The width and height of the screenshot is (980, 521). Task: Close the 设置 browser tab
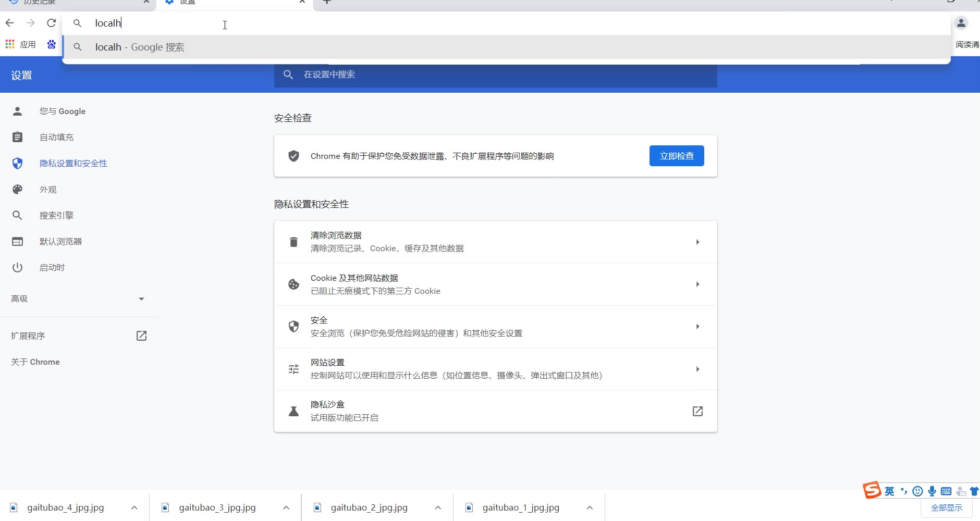tap(302, 2)
